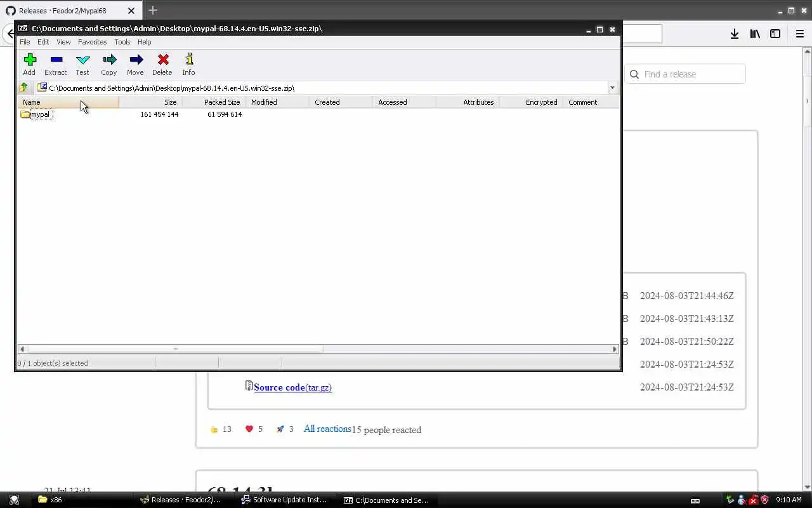Image resolution: width=812 pixels, height=508 pixels.
Task: Click the thumbs-up reaction with 13
Action: click(221, 429)
